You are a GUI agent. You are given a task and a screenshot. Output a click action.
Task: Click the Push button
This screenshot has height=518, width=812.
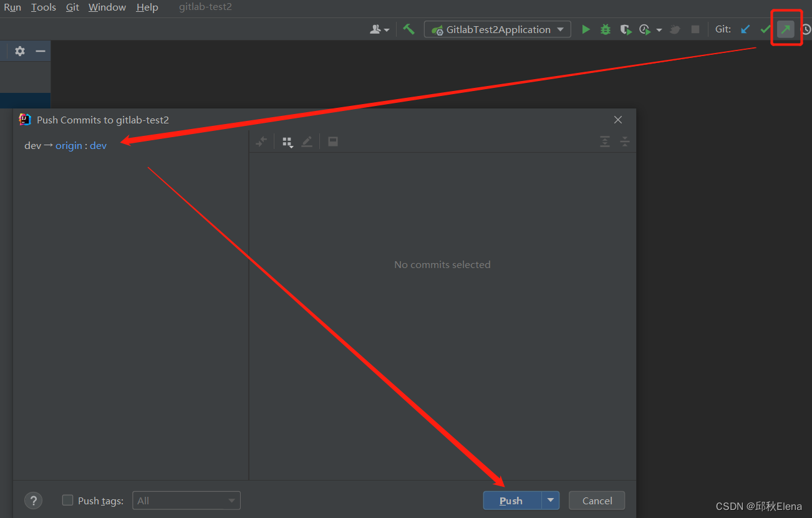512,501
